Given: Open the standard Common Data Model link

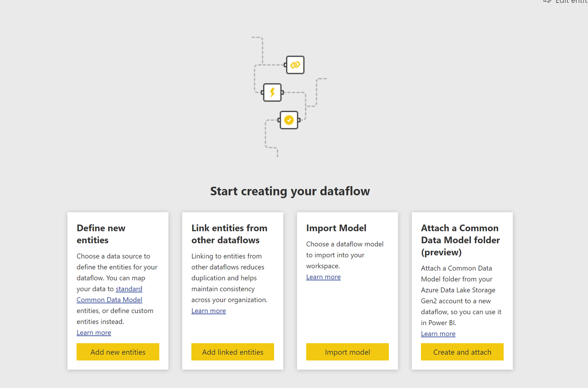Looking at the screenshot, I should click(x=109, y=294).
